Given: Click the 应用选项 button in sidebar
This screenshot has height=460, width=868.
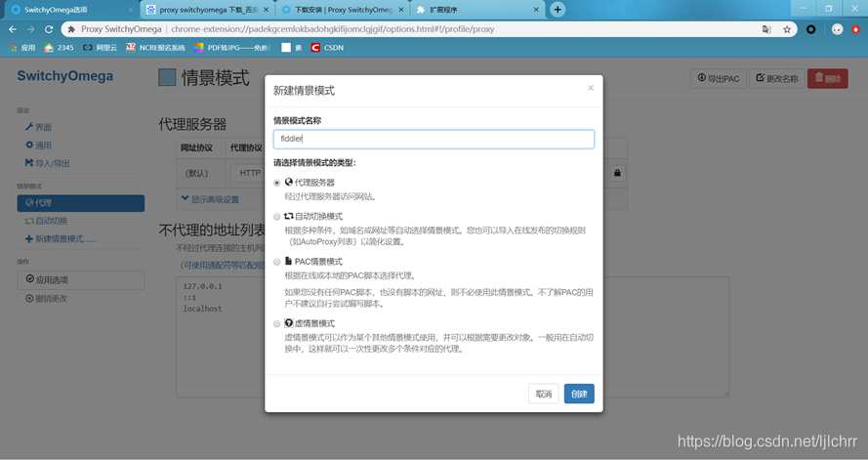Looking at the screenshot, I should tap(81, 280).
